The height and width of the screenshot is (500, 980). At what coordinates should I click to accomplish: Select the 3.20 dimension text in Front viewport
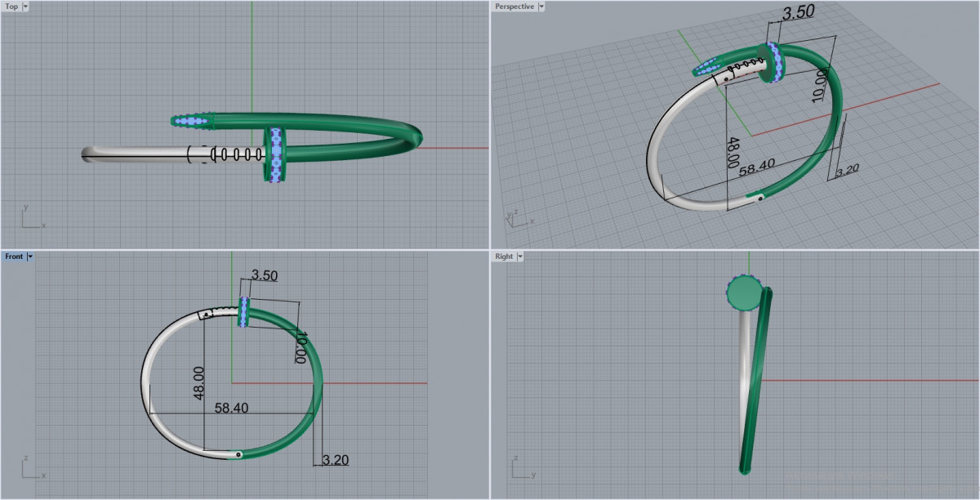click(x=335, y=460)
